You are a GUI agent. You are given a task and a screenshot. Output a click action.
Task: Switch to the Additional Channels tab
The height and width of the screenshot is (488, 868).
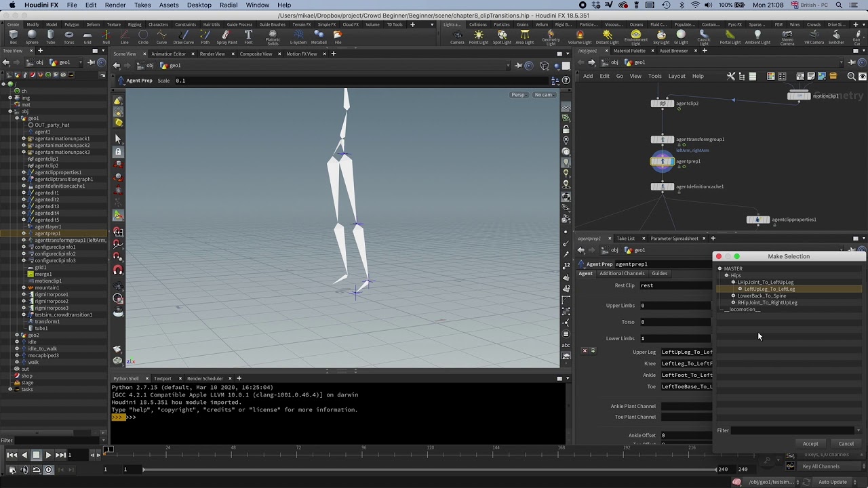point(622,274)
